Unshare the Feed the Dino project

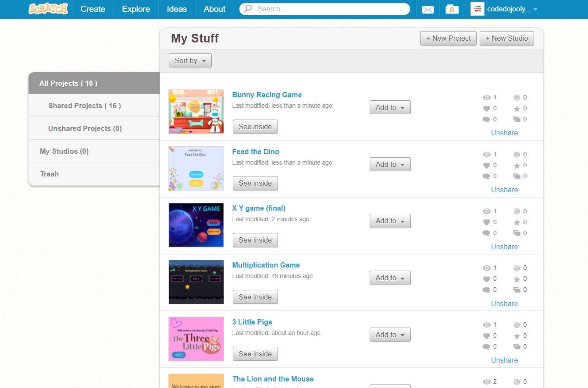pyautogui.click(x=504, y=190)
